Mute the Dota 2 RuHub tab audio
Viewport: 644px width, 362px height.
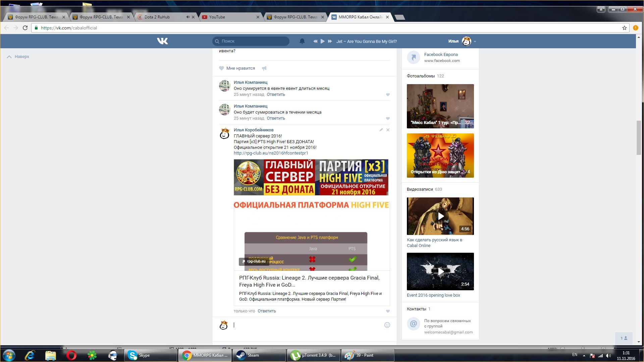tap(188, 17)
